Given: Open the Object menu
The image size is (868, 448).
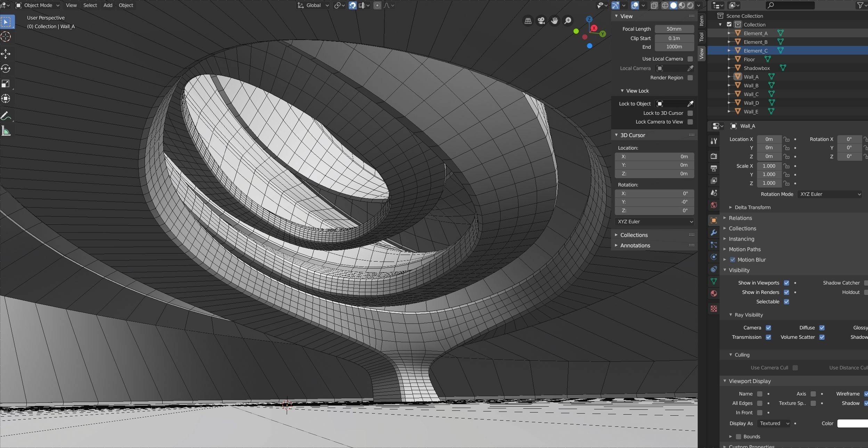Looking at the screenshot, I should point(126,5).
